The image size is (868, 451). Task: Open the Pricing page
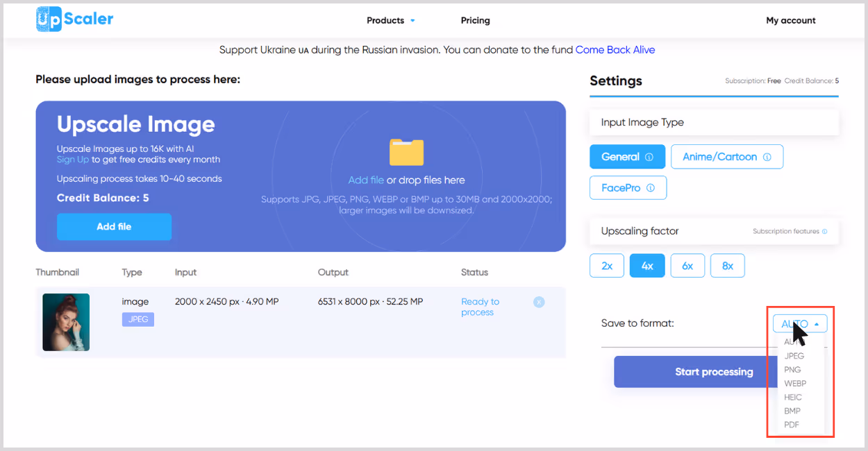coord(476,20)
